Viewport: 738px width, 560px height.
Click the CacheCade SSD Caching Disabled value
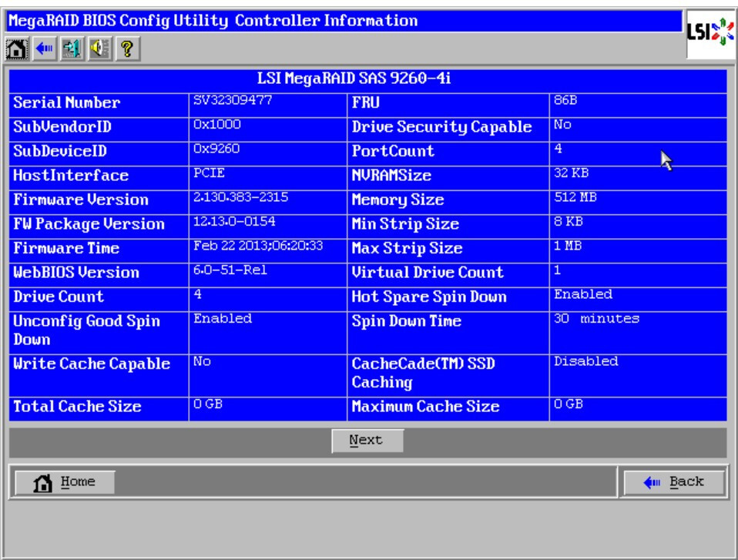(x=586, y=362)
